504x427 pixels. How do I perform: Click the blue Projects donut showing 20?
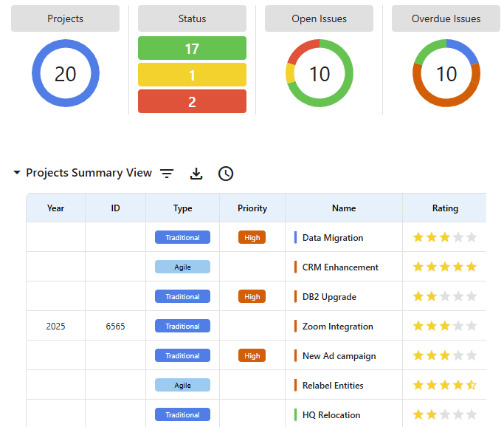(66, 73)
